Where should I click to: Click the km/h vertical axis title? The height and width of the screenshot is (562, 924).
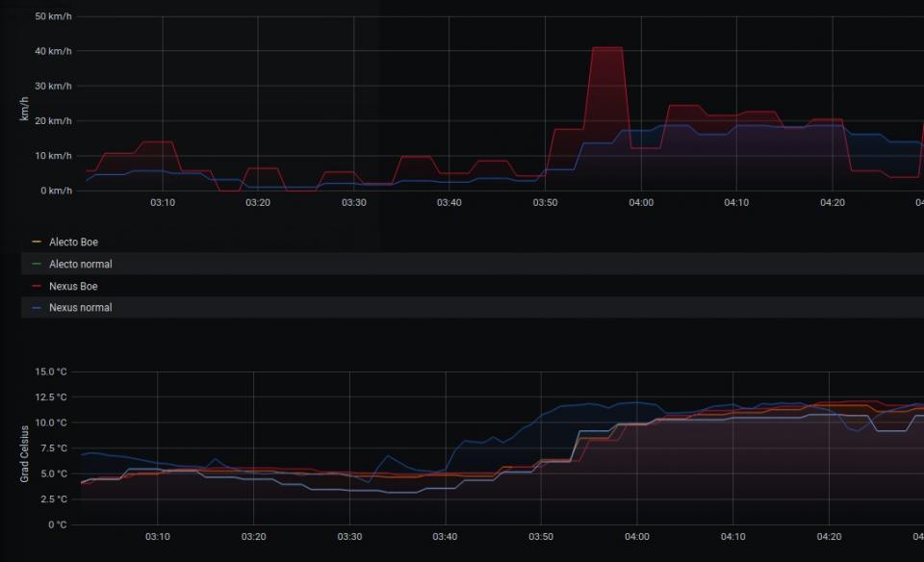point(26,104)
